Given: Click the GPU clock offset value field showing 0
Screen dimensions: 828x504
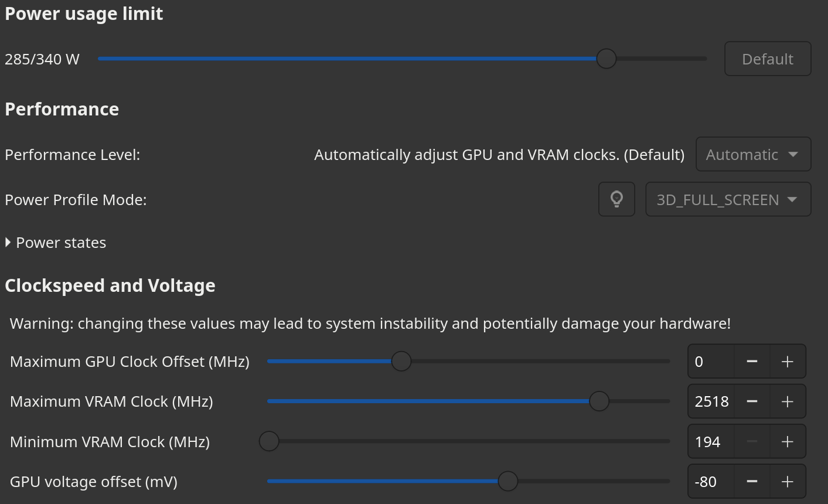Looking at the screenshot, I should (711, 362).
